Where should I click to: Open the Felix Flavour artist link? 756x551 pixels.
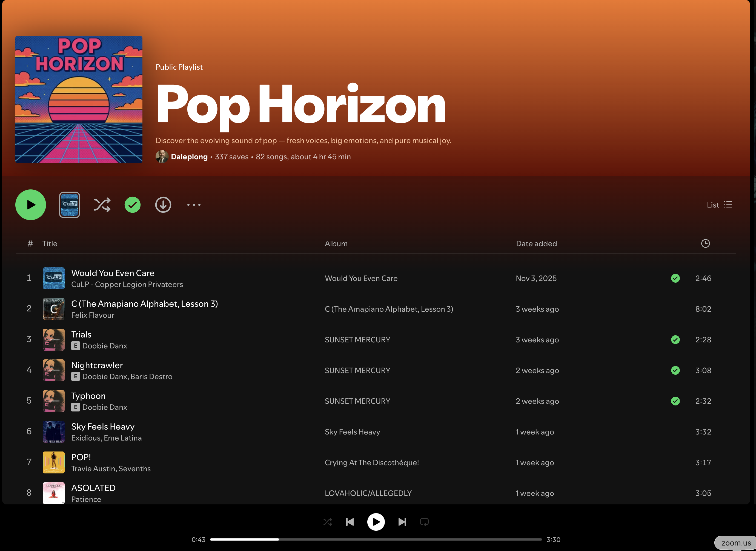(x=93, y=315)
